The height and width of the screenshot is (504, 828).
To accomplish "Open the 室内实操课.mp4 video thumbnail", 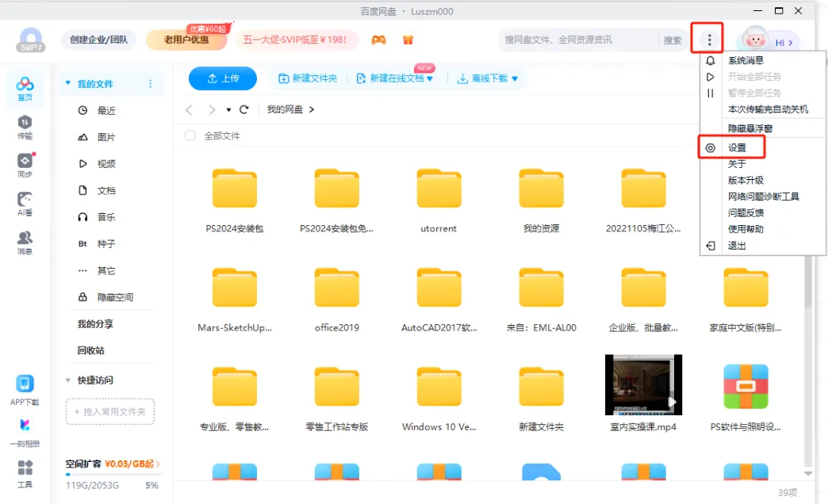I will (x=643, y=384).
